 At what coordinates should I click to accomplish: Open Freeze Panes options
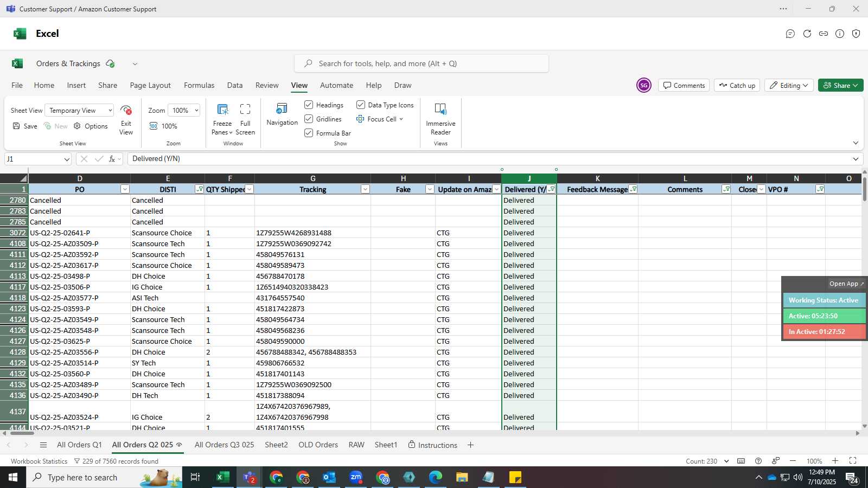[x=222, y=120]
